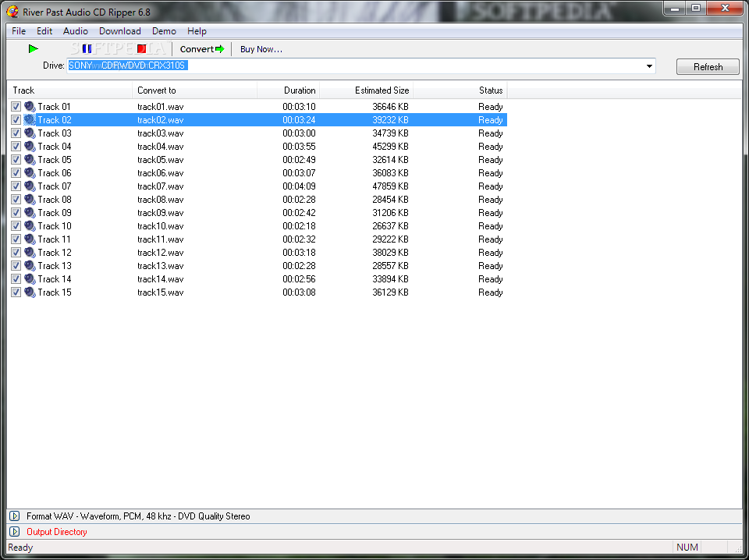Click the Format WAV Waveform PCM label

(x=138, y=516)
